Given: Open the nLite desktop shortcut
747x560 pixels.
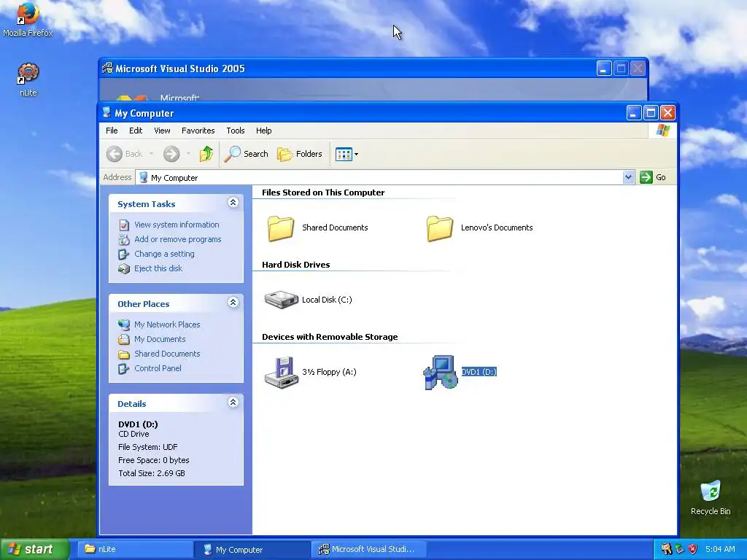Looking at the screenshot, I should click(28, 79).
